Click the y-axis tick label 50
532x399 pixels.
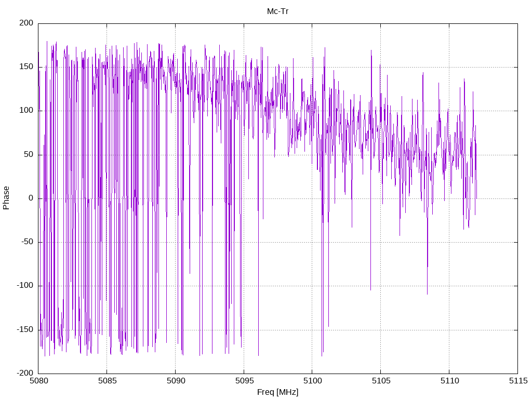tap(28, 154)
